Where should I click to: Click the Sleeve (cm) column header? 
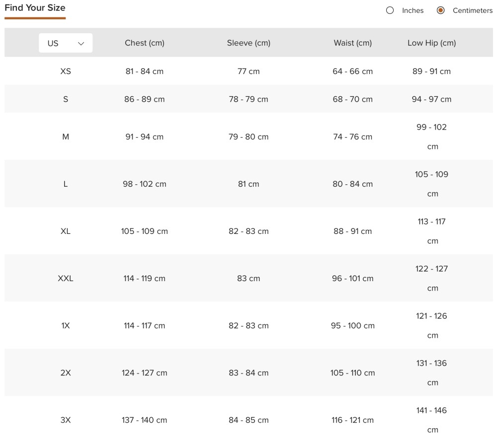coord(248,43)
